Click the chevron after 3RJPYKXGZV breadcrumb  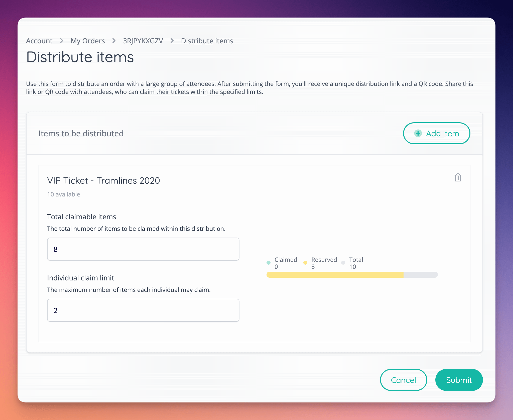coord(172,41)
